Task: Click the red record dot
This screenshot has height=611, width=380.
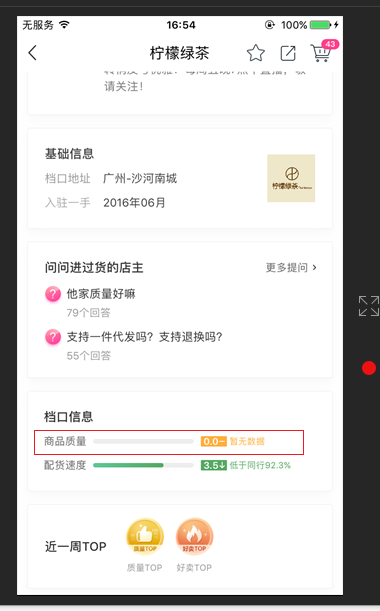Action: click(369, 368)
